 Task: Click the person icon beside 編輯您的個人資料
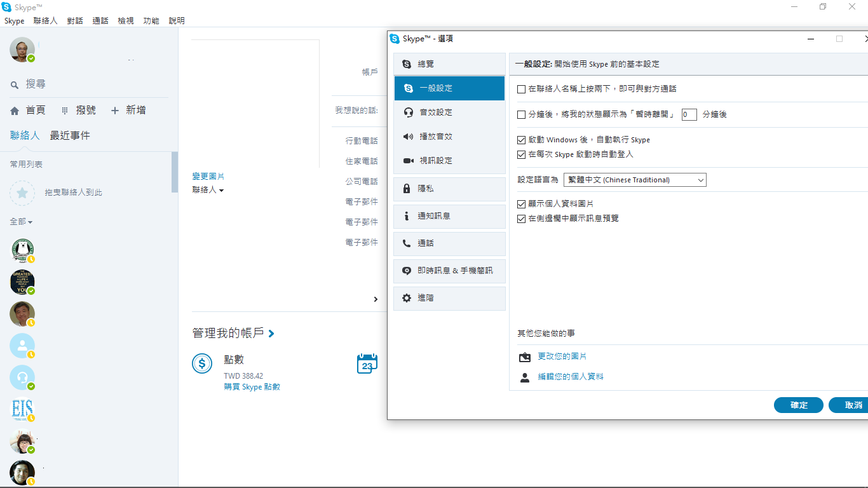pos(525,377)
